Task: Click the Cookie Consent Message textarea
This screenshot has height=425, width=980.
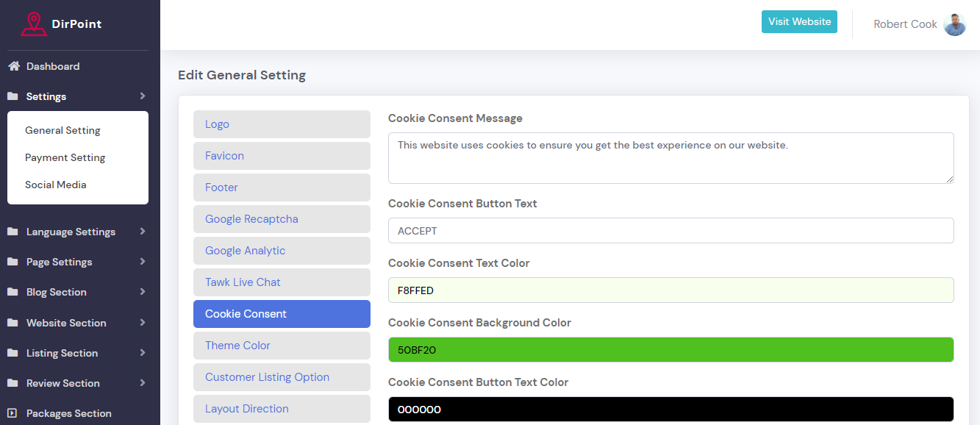Action: tap(670, 158)
